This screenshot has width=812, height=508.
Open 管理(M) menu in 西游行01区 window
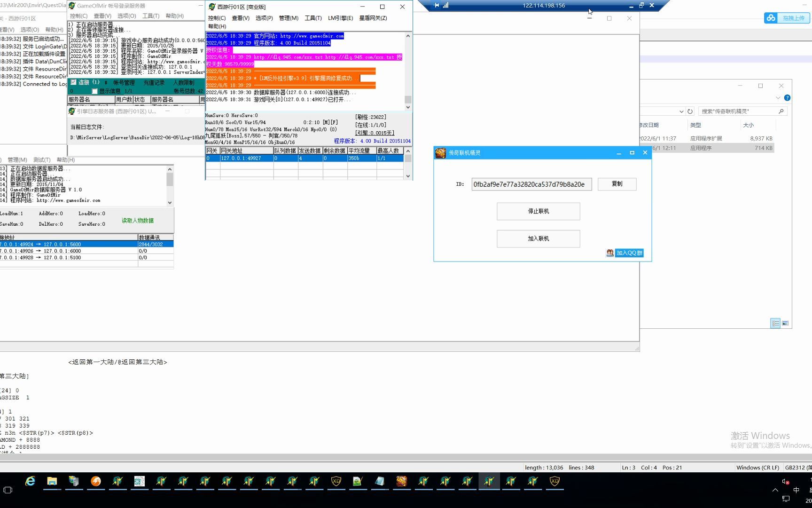[289, 18]
